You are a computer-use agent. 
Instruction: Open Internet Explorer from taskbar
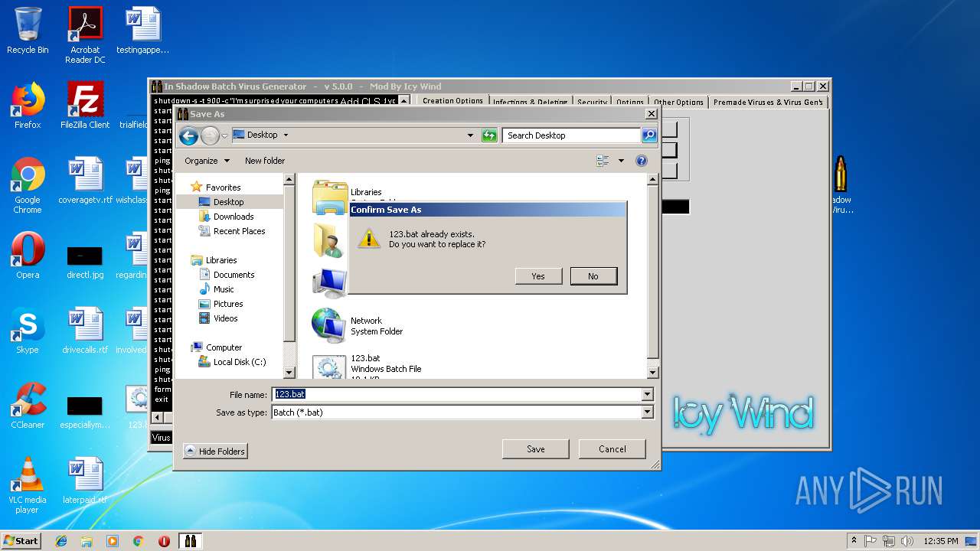61,541
